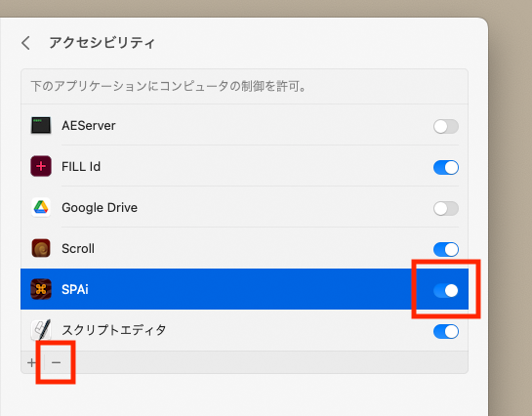Switch off the SPAi toggle
The width and height of the screenshot is (532, 416).
(446, 290)
